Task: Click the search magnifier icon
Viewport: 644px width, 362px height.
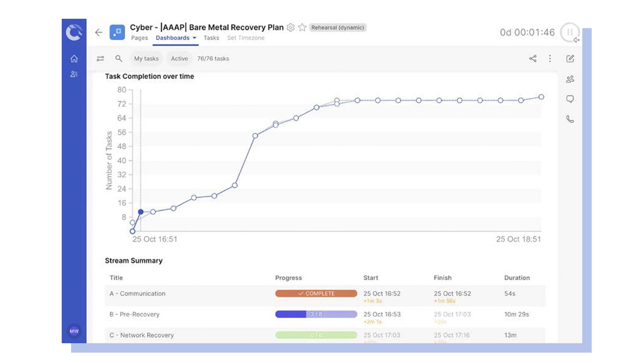Action: pos(119,59)
